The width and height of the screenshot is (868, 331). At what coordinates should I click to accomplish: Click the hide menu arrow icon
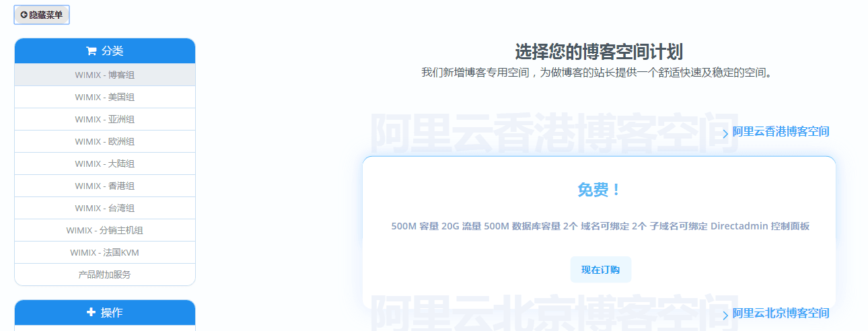click(x=24, y=15)
